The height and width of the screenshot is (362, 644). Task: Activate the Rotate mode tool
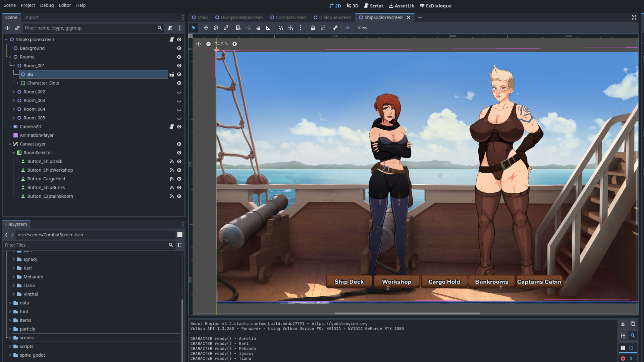[x=216, y=28]
